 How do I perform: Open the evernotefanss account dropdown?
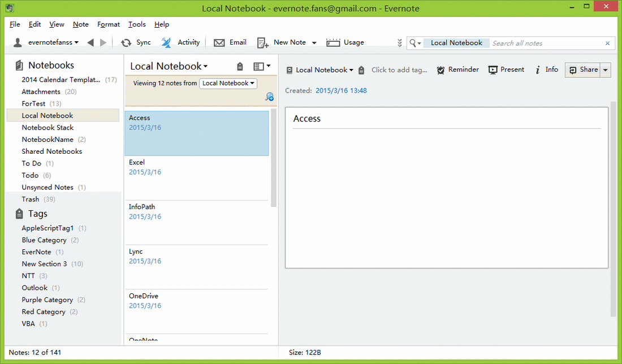(x=76, y=42)
